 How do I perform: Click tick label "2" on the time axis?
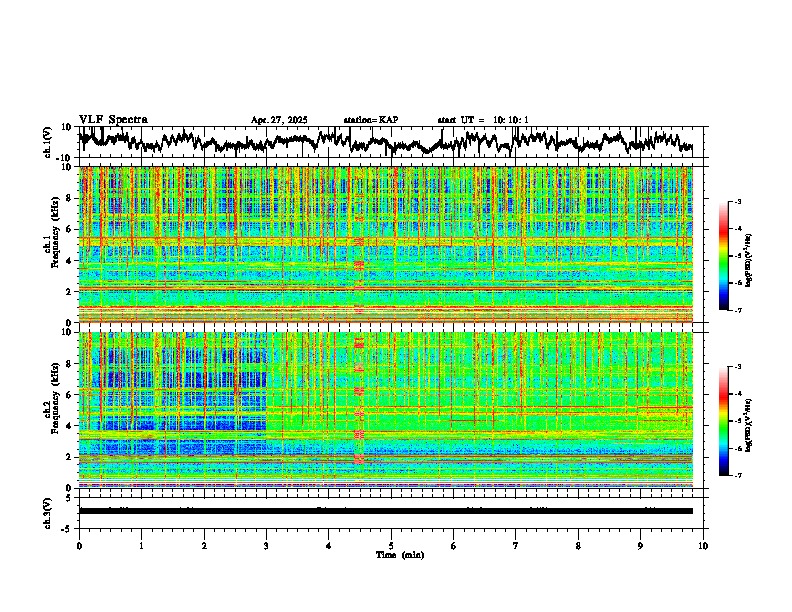[x=204, y=546]
